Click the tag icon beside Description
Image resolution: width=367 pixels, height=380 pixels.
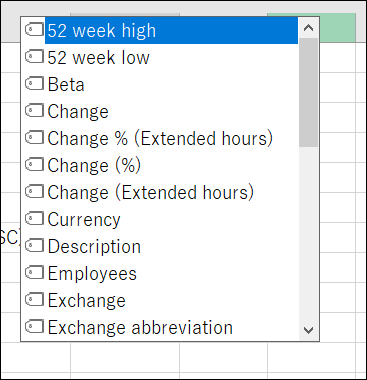pos(34,246)
